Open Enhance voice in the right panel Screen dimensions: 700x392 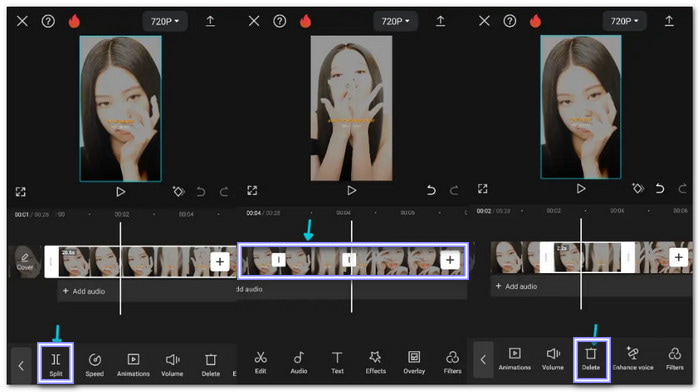[633, 359]
